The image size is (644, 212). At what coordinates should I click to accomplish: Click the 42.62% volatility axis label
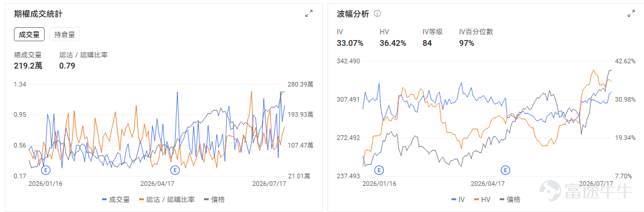click(625, 62)
